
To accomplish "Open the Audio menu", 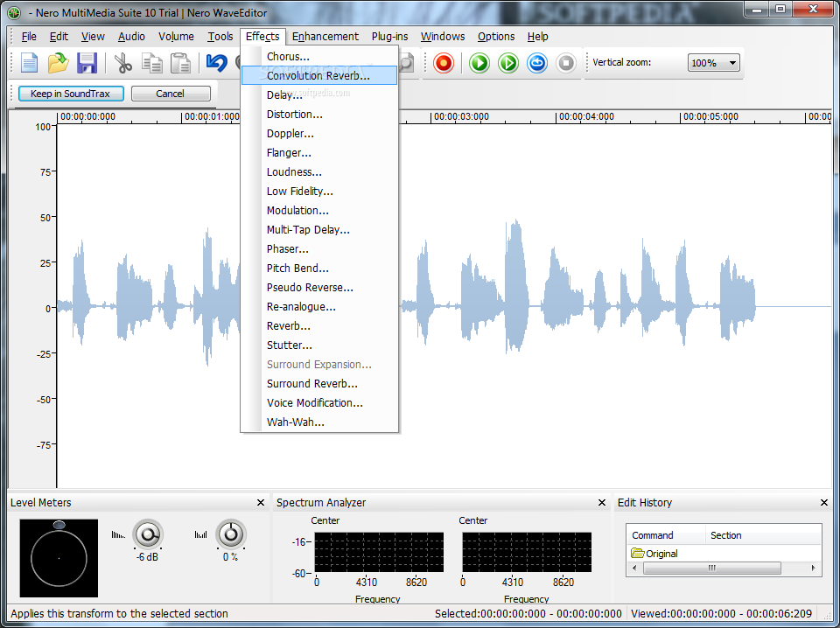I will point(131,37).
